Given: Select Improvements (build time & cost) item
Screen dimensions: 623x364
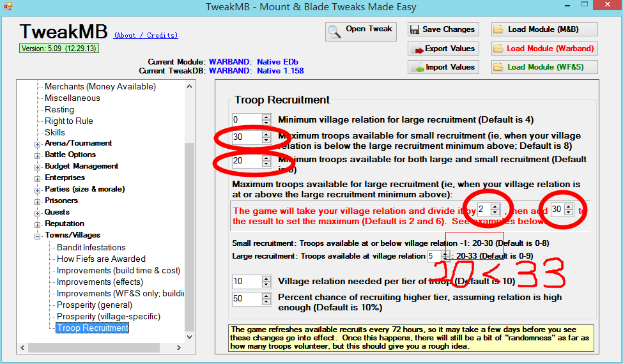Looking at the screenshot, I should 118,270.
